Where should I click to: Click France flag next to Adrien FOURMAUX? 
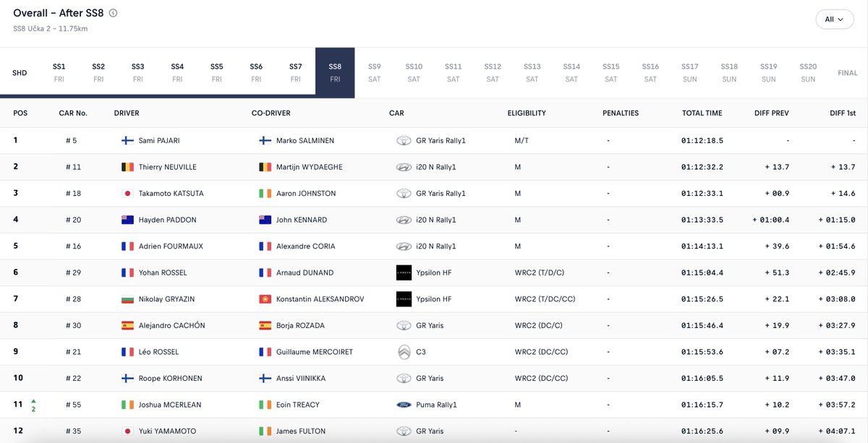128,246
